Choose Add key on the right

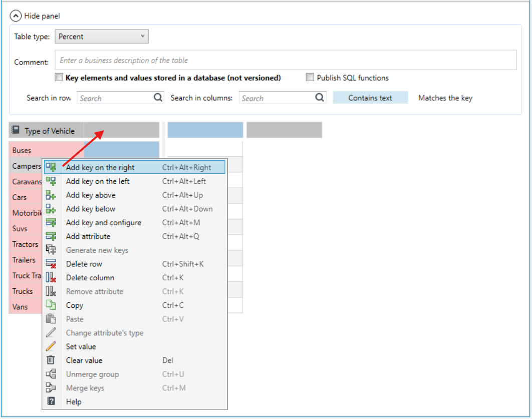pyautogui.click(x=135, y=167)
